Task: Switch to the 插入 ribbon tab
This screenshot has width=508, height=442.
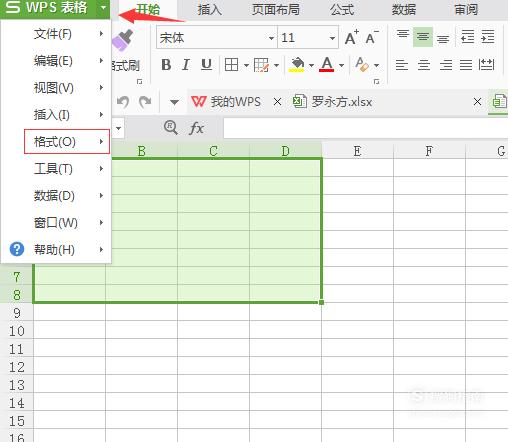Action: (209, 9)
